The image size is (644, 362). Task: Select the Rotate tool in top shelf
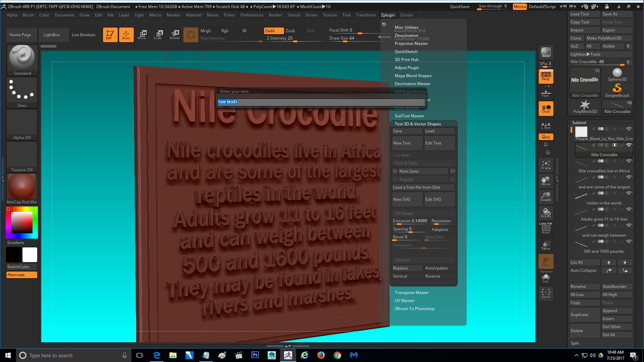(x=174, y=35)
